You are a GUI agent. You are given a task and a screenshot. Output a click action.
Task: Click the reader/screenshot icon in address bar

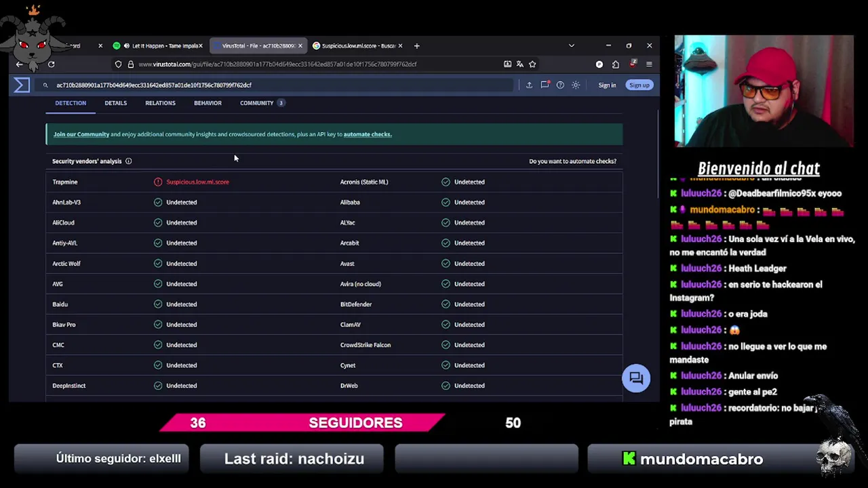pos(507,64)
